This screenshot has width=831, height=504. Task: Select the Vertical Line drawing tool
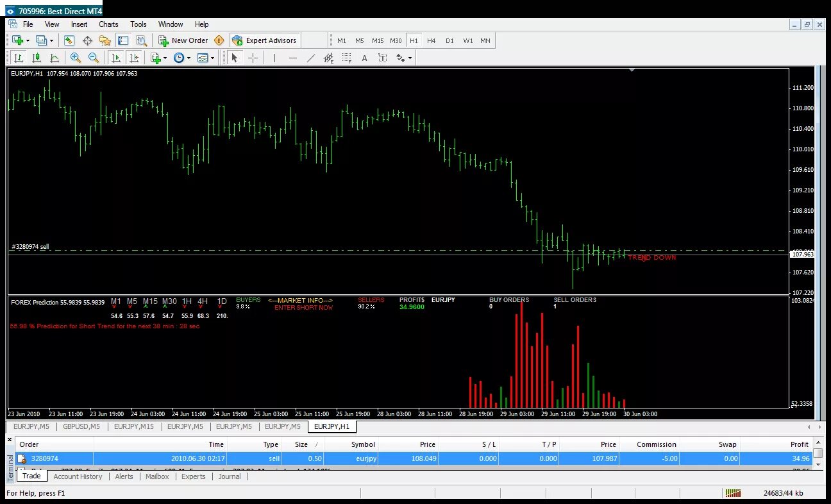pyautogui.click(x=274, y=58)
